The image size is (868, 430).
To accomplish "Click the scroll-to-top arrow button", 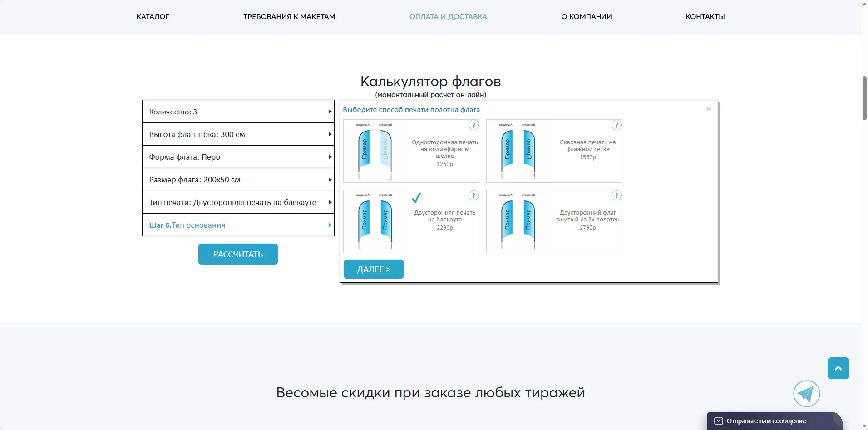I will (838, 368).
